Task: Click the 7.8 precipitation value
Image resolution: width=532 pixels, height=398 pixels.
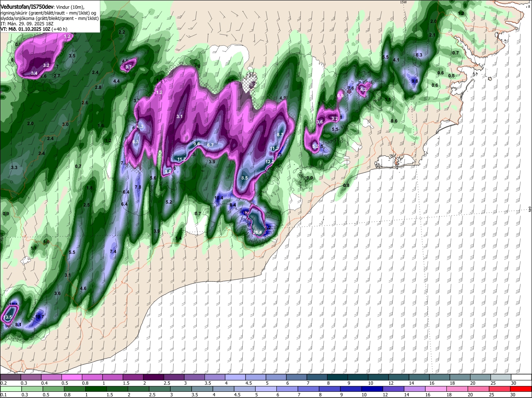Action: point(138,187)
